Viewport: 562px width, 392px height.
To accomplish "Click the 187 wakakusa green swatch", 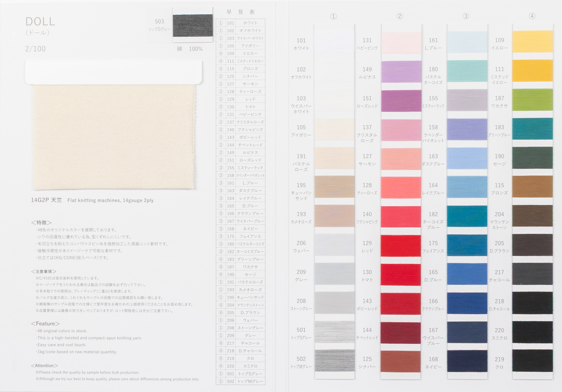I will tap(532, 100).
